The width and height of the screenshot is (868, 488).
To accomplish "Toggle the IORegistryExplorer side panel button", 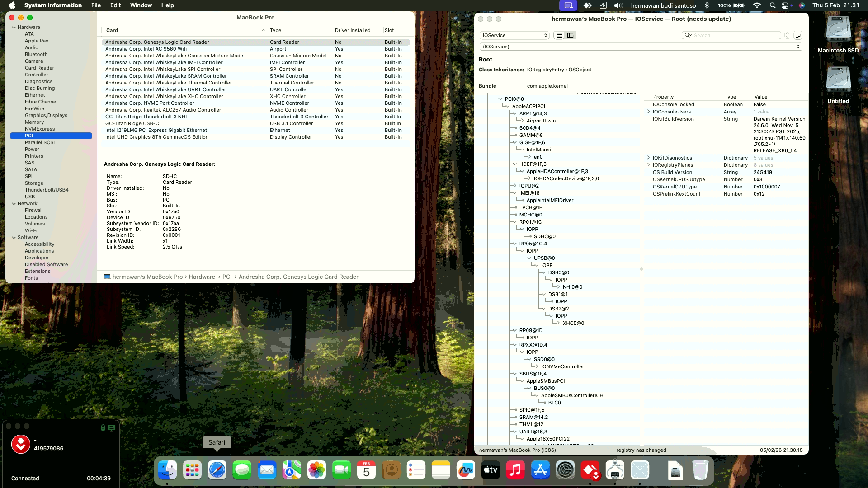I will point(798,35).
